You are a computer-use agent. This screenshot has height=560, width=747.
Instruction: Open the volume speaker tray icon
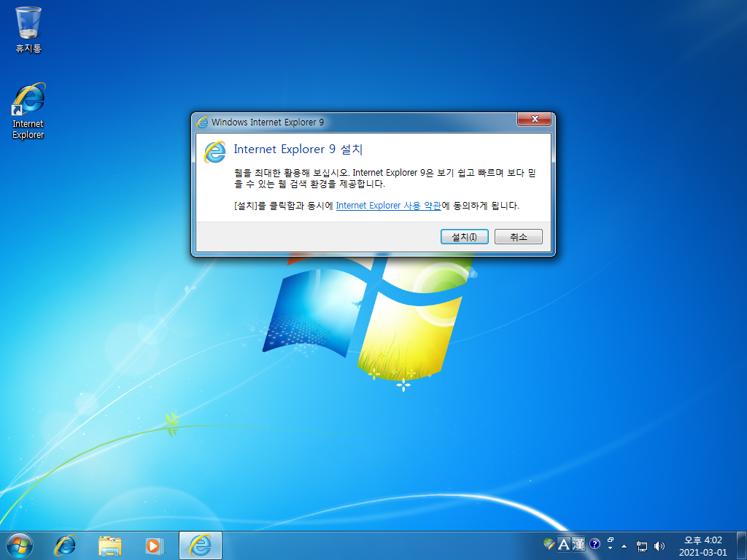pos(659,546)
